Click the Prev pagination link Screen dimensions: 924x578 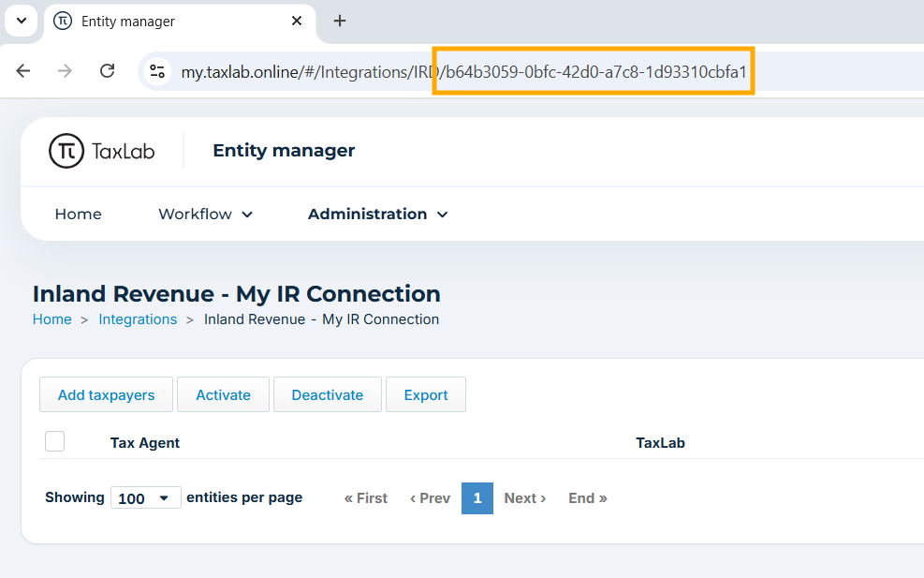pos(431,498)
